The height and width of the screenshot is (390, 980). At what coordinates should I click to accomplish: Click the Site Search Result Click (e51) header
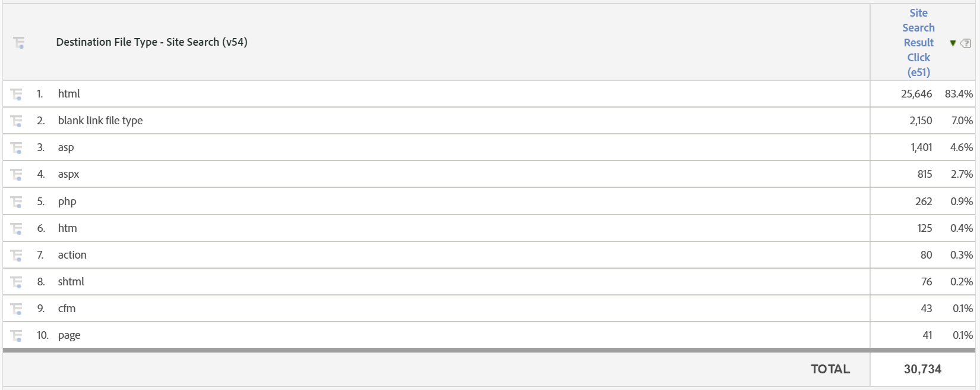[918, 42]
